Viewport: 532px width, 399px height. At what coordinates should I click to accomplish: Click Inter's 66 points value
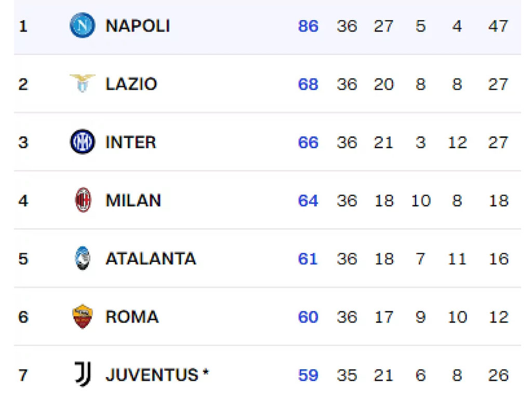(x=308, y=142)
